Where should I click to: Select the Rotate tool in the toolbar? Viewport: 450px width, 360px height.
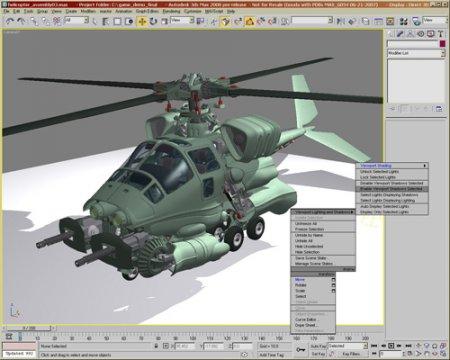[153, 21]
